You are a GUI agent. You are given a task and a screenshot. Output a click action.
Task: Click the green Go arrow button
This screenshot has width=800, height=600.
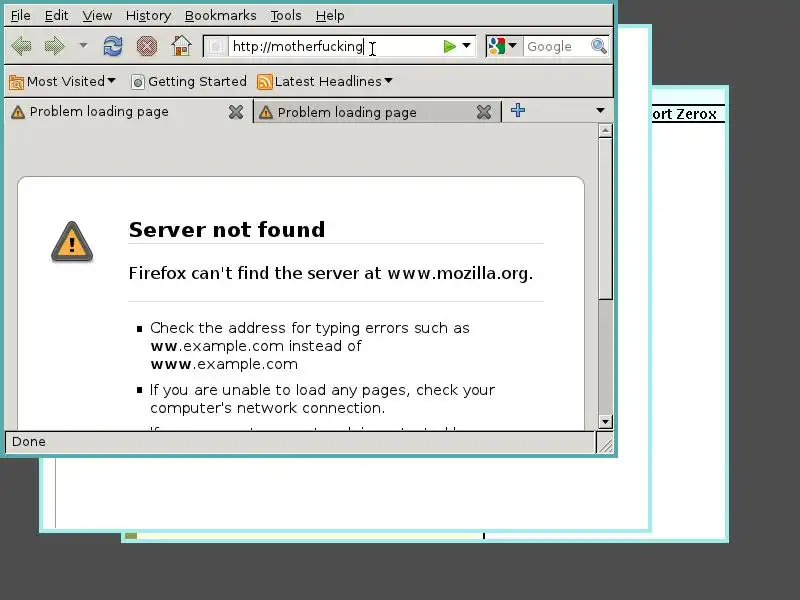[449, 46]
